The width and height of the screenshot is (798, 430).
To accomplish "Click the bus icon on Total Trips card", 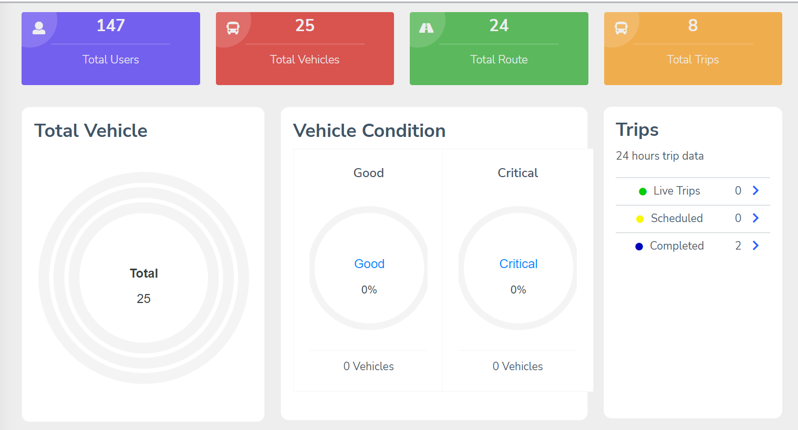I will [x=621, y=28].
